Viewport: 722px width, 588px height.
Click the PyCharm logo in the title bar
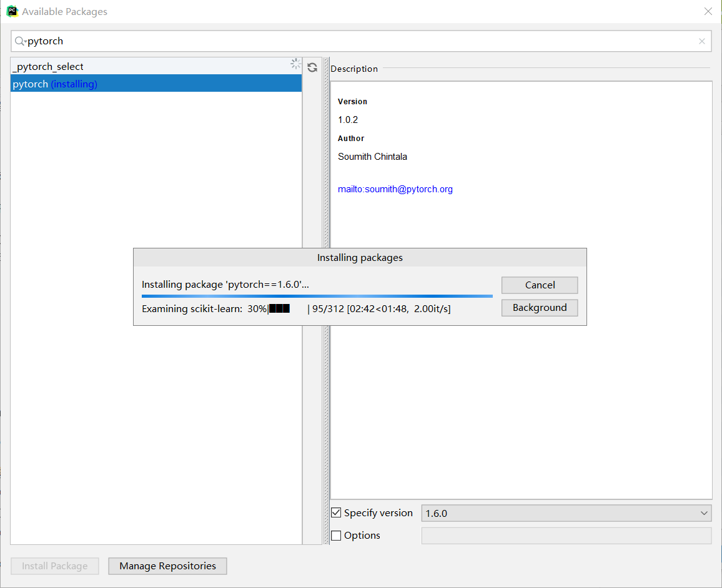click(x=12, y=11)
